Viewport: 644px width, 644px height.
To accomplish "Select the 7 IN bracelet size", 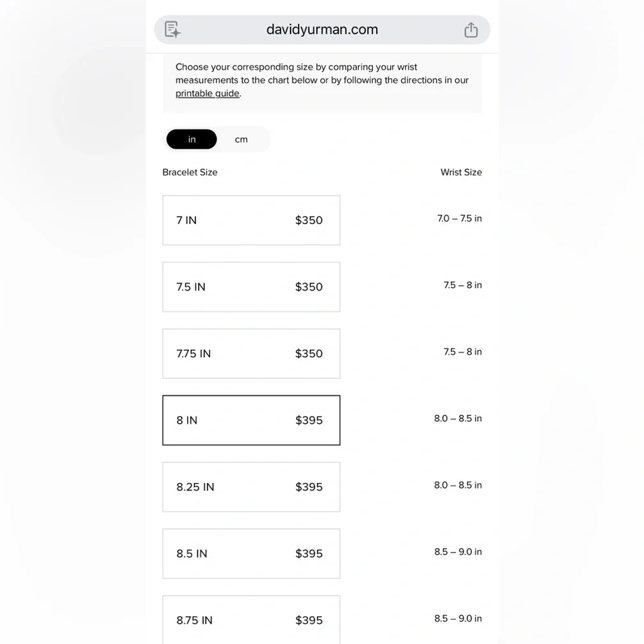I will [x=251, y=220].
